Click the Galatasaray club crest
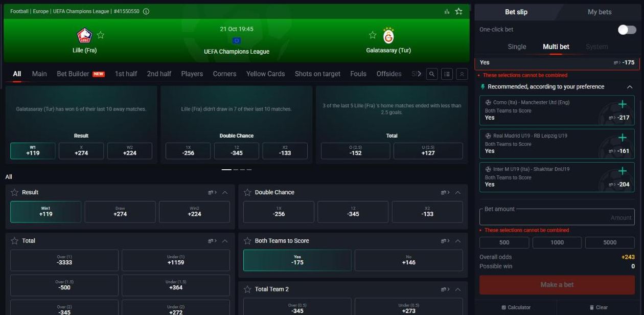 388,35
